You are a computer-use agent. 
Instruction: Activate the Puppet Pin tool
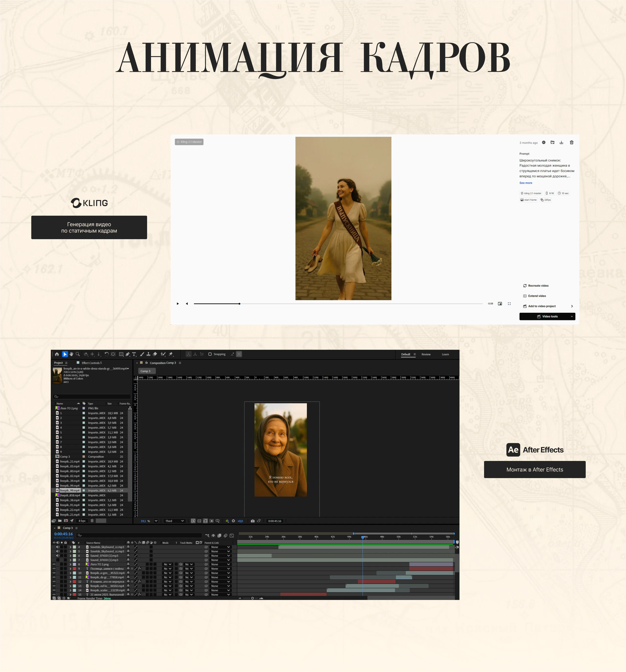(171, 354)
